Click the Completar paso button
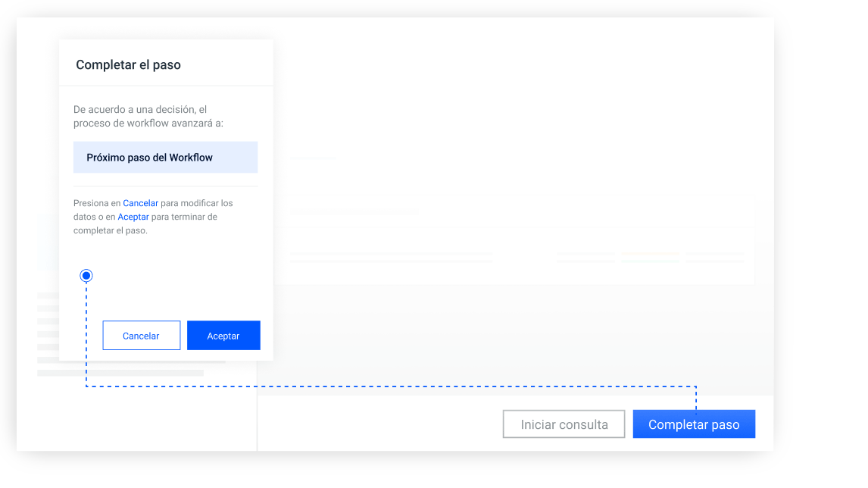 tap(694, 424)
